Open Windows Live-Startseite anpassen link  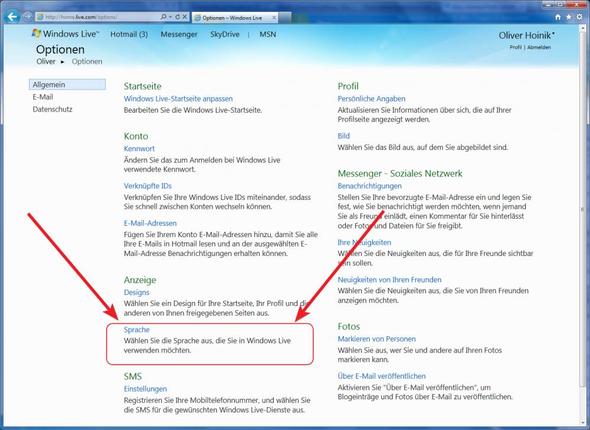pos(178,99)
